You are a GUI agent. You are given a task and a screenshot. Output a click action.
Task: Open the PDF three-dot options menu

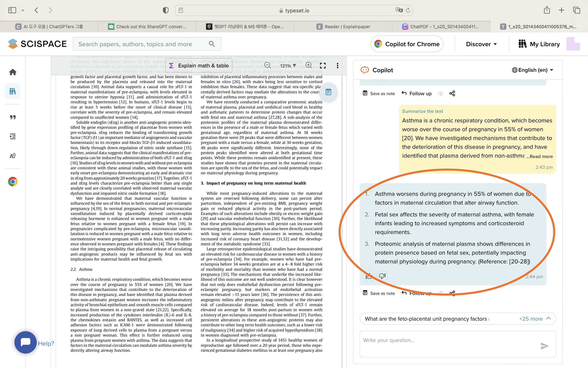pos(337,65)
